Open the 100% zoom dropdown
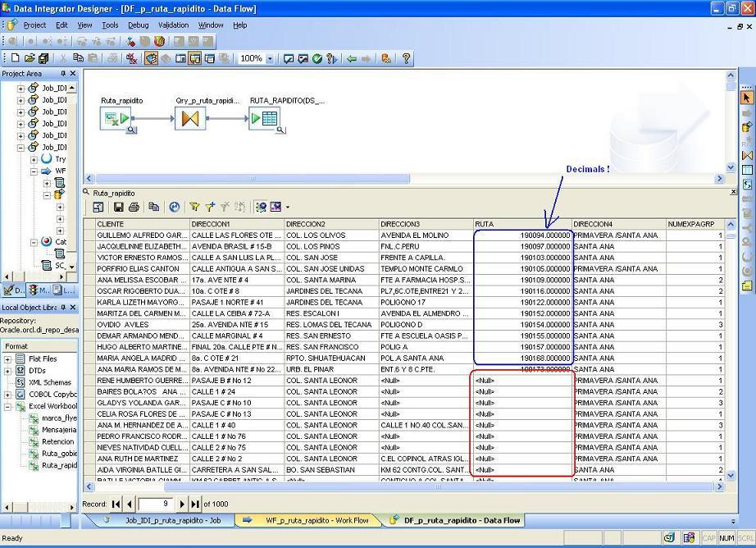The image size is (756, 548). pos(270,59)
